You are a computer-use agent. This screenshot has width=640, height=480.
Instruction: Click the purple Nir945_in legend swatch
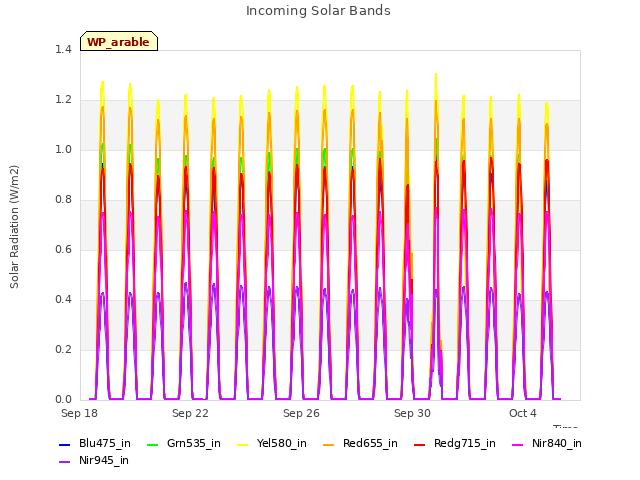[64, 462]
